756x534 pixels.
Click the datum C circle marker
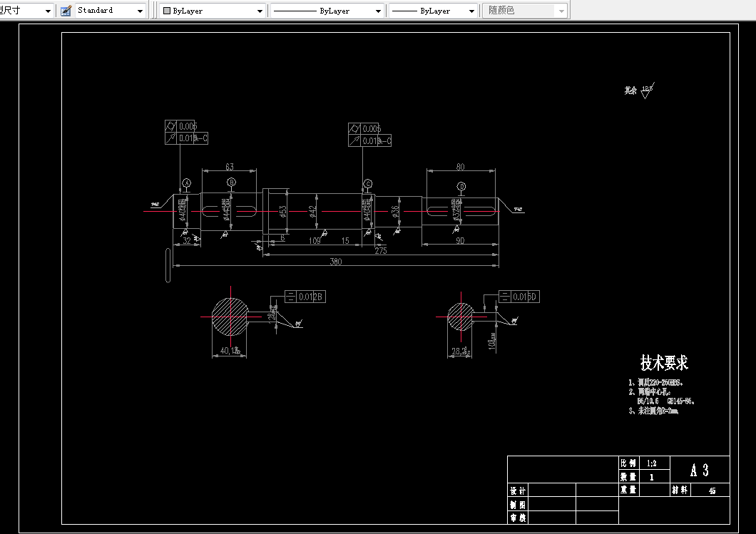pyautogui.click(x=368, y=184)
